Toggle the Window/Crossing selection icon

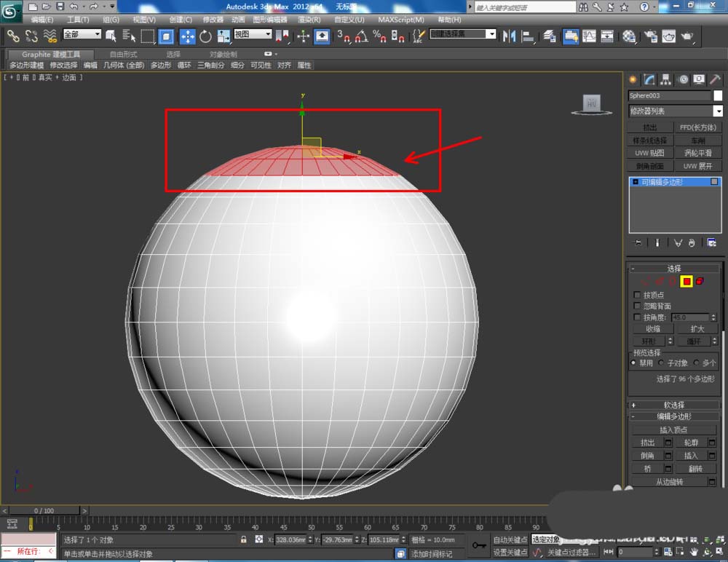click(x=166, y=36)
